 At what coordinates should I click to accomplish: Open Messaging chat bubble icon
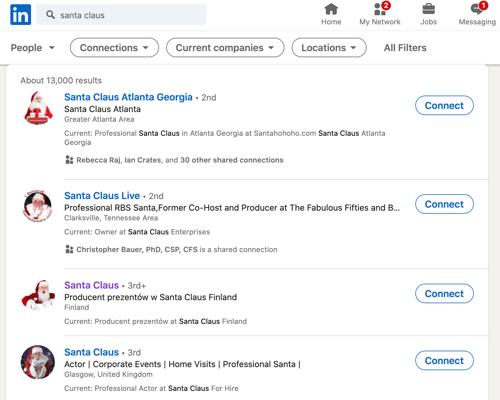coord(477,9)
